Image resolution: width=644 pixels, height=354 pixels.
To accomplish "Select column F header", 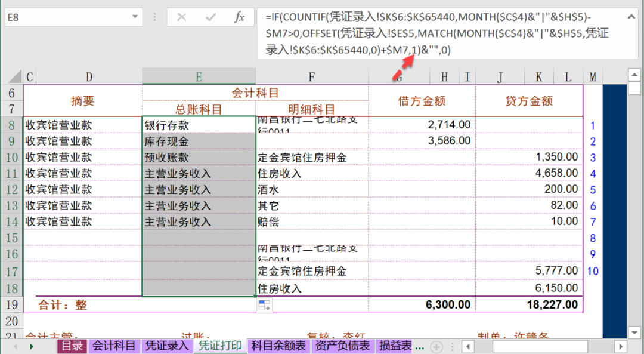I will (x=312, y=76).
